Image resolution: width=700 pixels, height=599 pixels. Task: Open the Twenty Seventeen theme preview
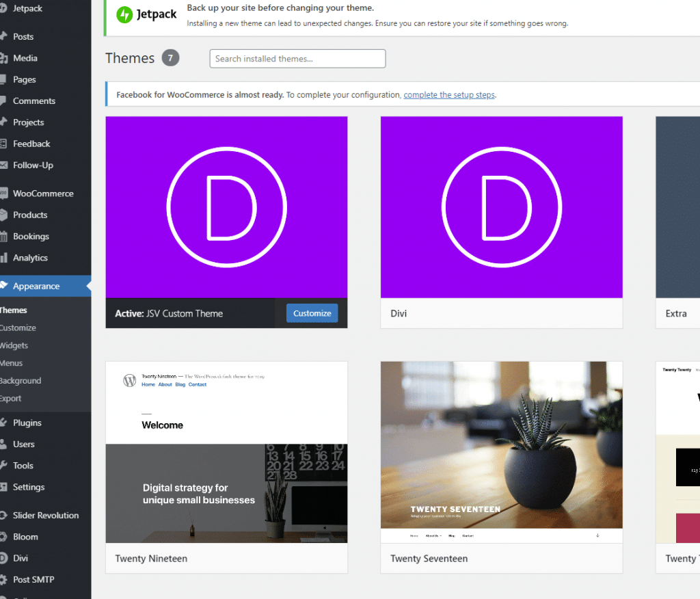[501, 452]
